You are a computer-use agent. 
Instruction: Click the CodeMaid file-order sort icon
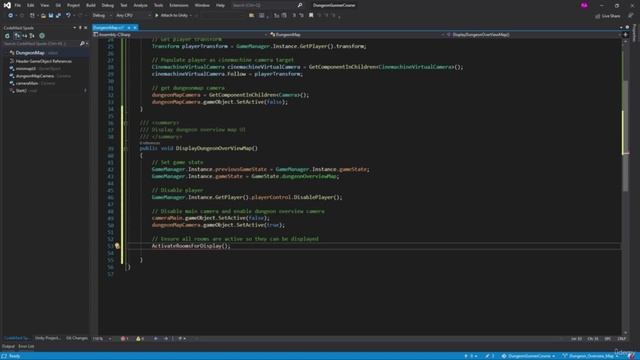point(17,36)
